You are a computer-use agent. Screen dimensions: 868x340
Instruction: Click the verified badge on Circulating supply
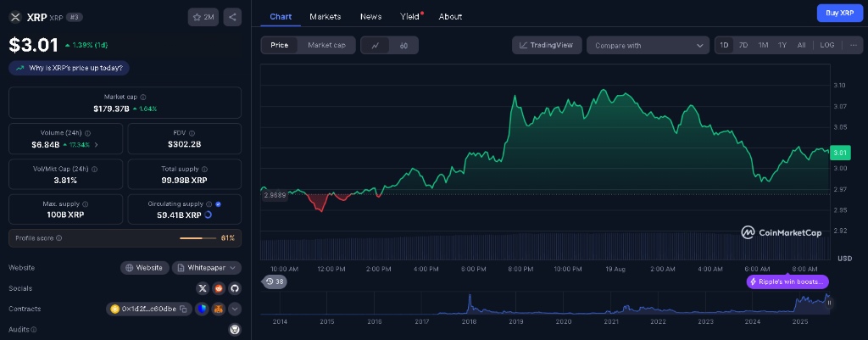(x=218, y=204)
